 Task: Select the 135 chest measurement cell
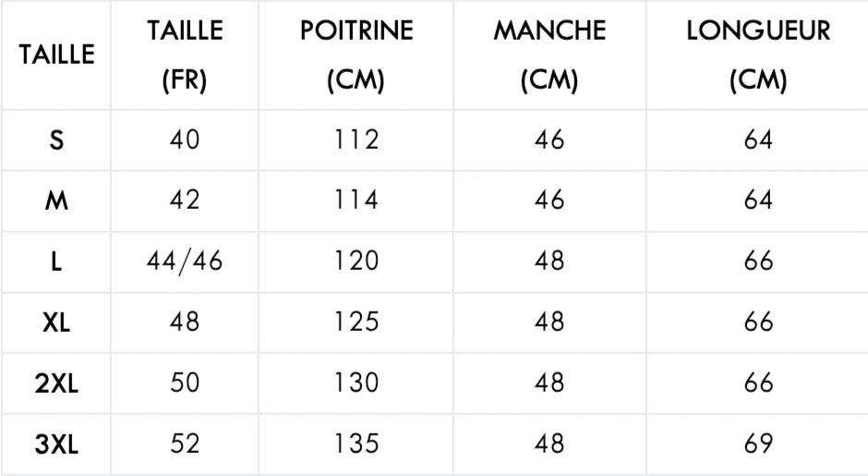click(x=356, y=445)
